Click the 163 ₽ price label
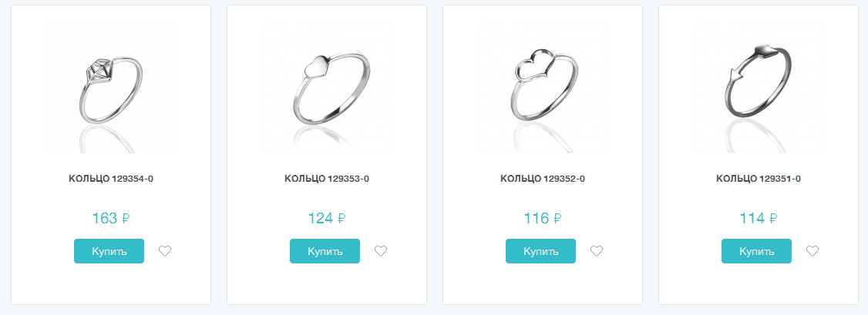This screenshot has width=868, height=315. pos(111,218)
